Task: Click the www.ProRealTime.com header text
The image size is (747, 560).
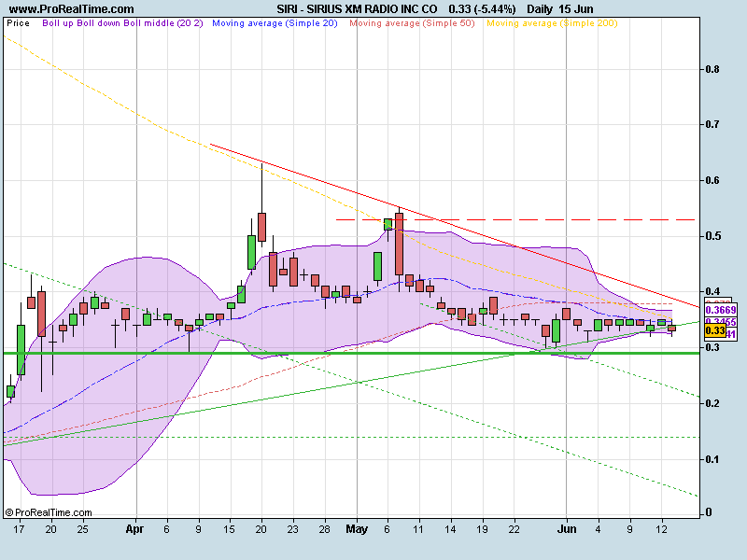Action: coord(72,9)
